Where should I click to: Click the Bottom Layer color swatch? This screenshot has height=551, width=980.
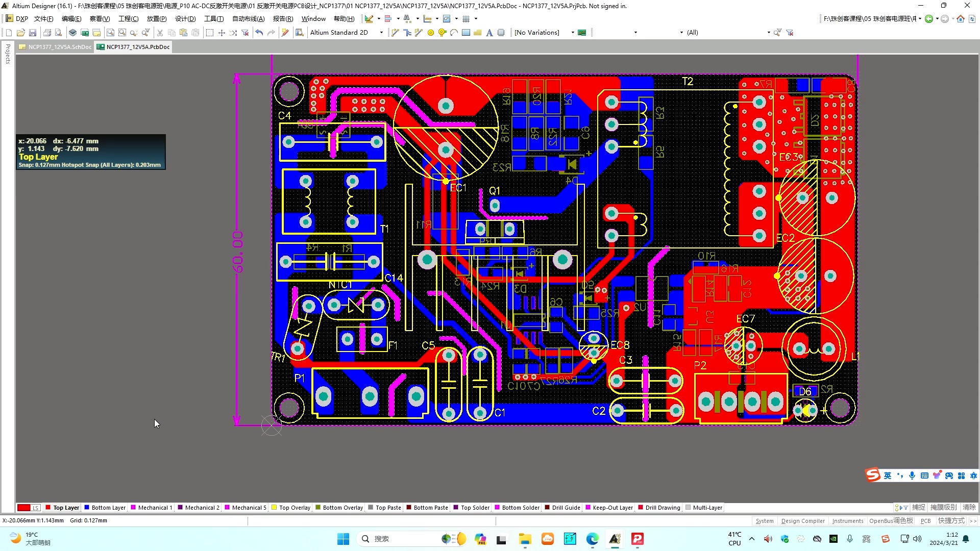point(87,508)
